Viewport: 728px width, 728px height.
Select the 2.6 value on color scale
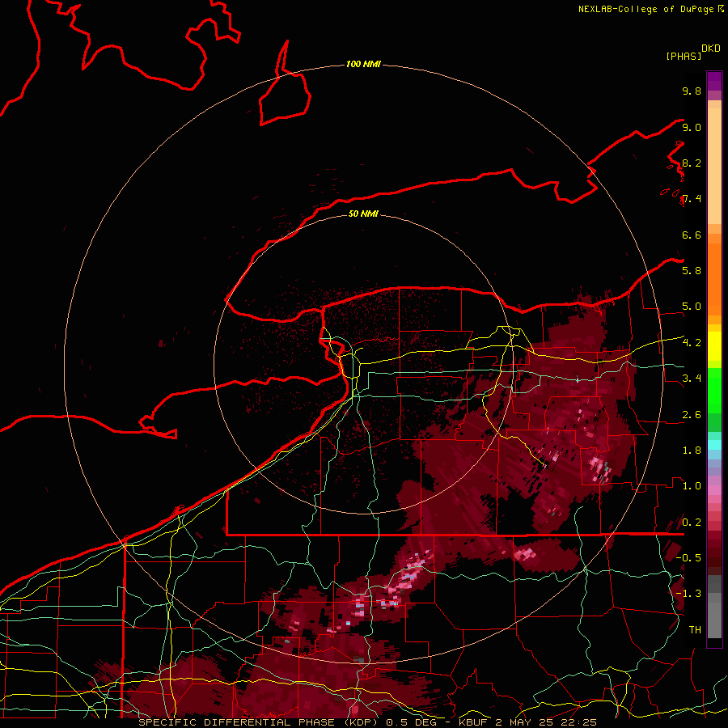[692, 415]
